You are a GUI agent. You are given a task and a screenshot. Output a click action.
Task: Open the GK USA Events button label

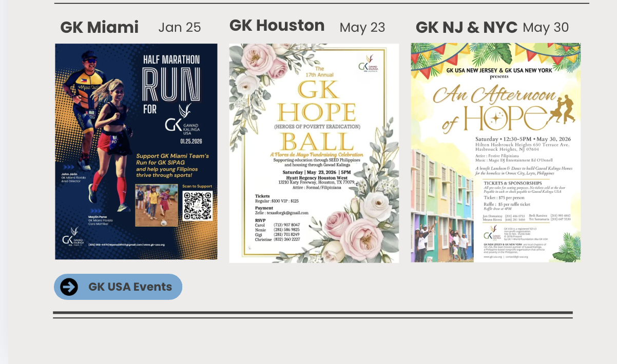point(130,287)
